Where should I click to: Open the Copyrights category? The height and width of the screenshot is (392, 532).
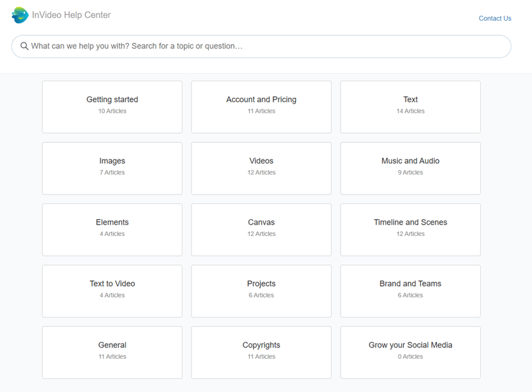click(x=261, y=352)
